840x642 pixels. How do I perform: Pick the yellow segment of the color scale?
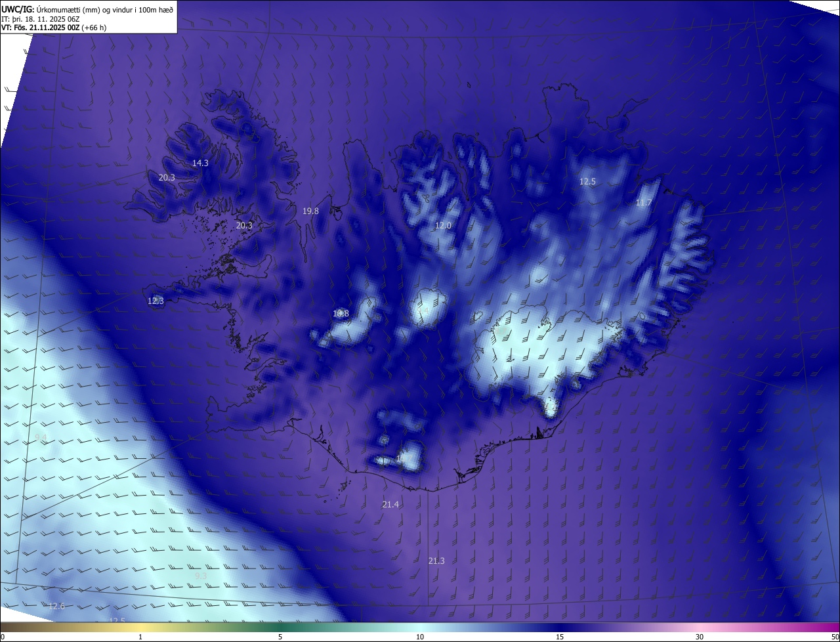[141, 627]
